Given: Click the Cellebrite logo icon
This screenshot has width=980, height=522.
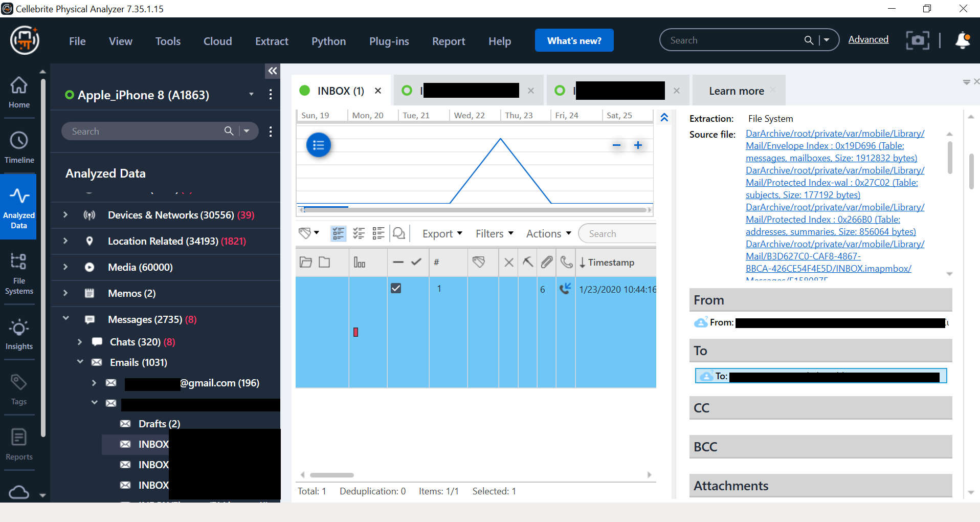Looking at the screenshot, I should coord(25,40).
